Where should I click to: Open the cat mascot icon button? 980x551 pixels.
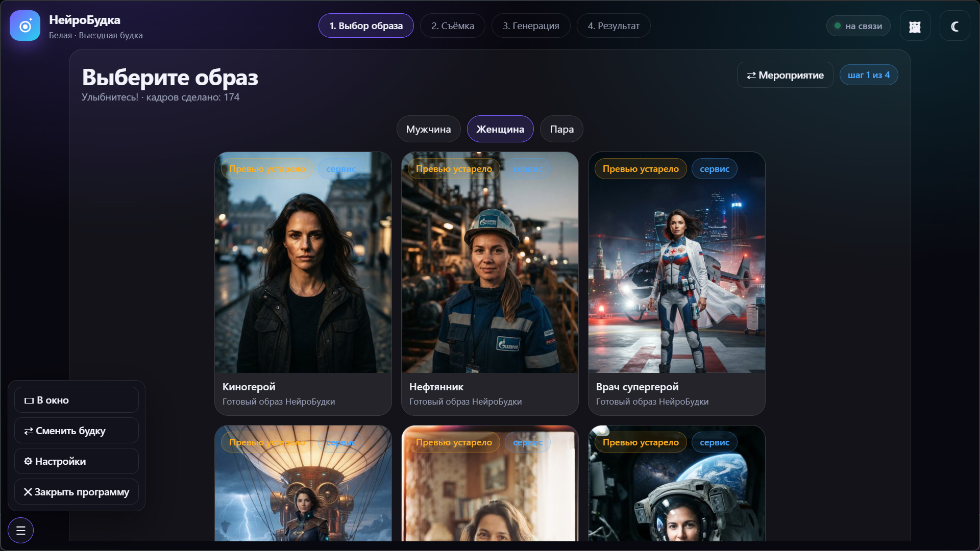coord(915,26)
